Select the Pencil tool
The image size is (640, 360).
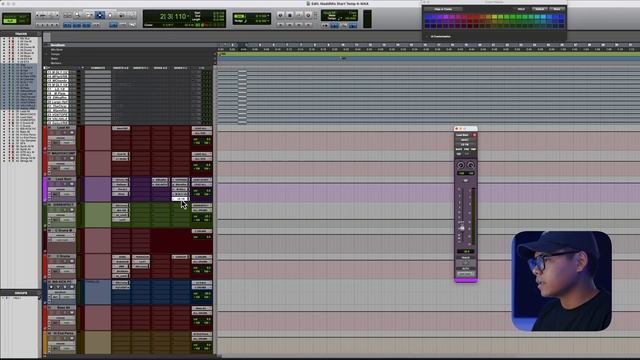pos(131,15)
